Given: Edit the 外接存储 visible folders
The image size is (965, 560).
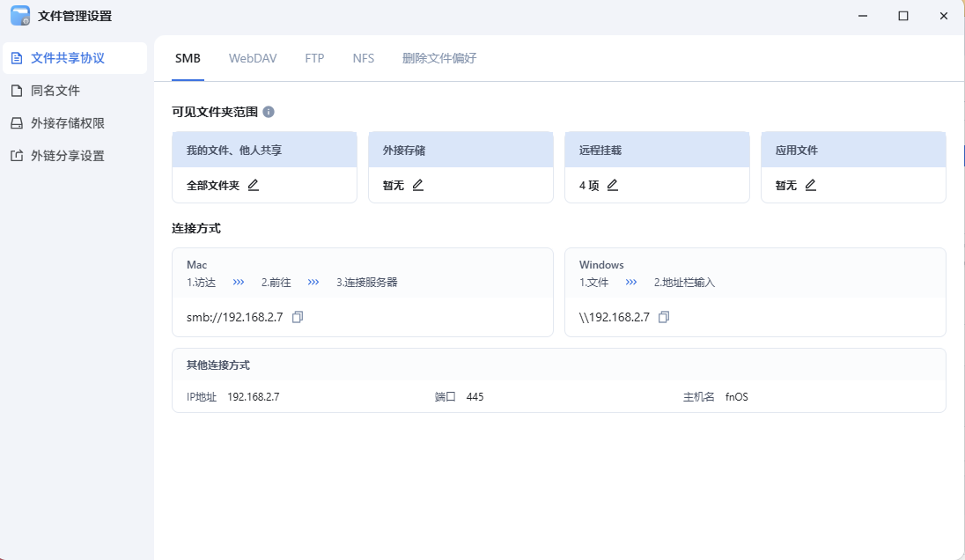Looking at the screenshot, I should 418,185.
